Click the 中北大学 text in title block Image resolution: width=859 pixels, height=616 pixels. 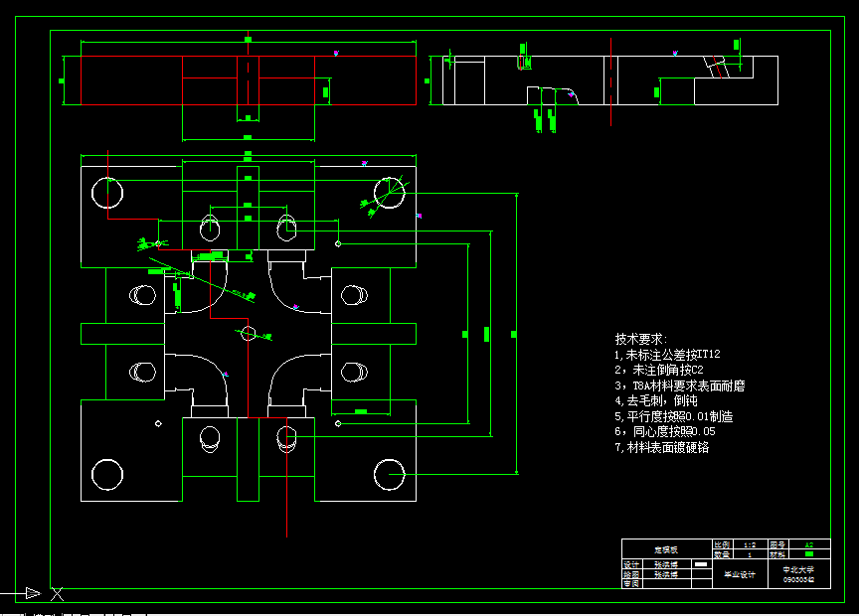(798, 569)
